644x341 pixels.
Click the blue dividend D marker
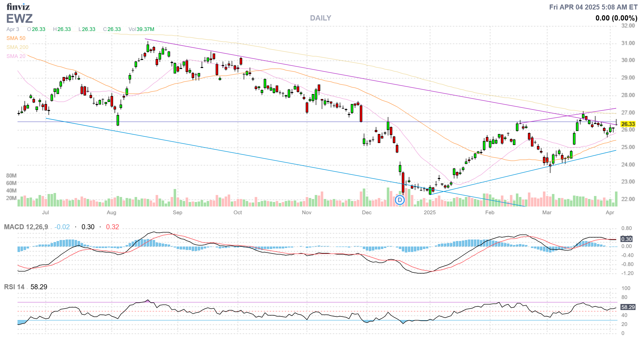click(400, 200)
